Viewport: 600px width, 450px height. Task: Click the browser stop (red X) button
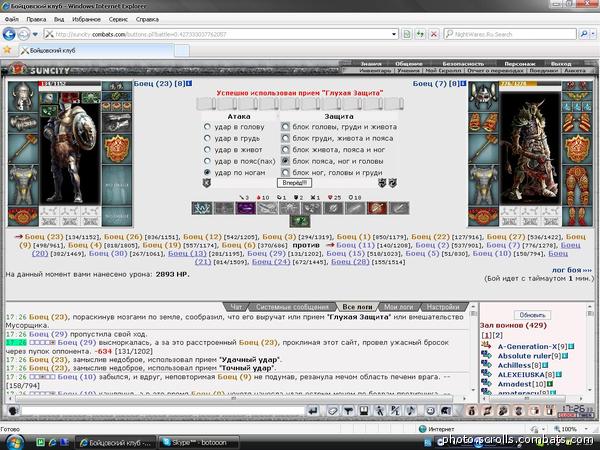(434, 34)
